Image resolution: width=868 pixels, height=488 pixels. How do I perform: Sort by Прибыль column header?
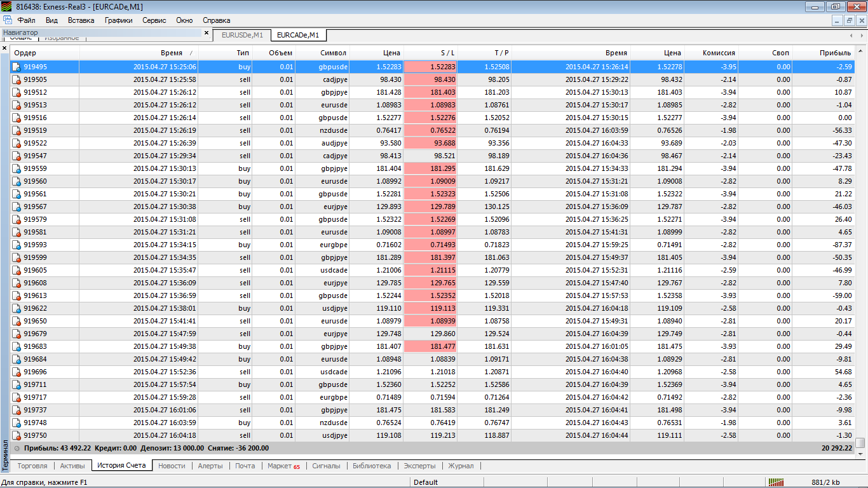click(824, 53)
